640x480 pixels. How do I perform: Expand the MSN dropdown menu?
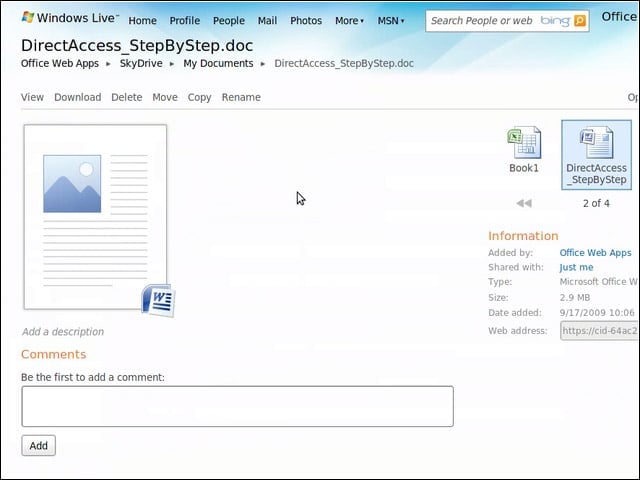[x=391, y=20]
